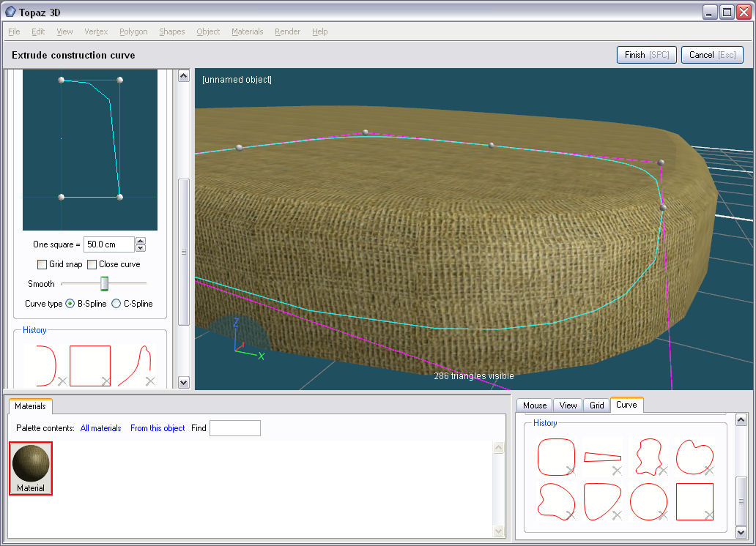This screenshot has width=756, height=546.
Task: Pick the square curve thumbnail in bottom History
Action: click(x=694, y=501)
